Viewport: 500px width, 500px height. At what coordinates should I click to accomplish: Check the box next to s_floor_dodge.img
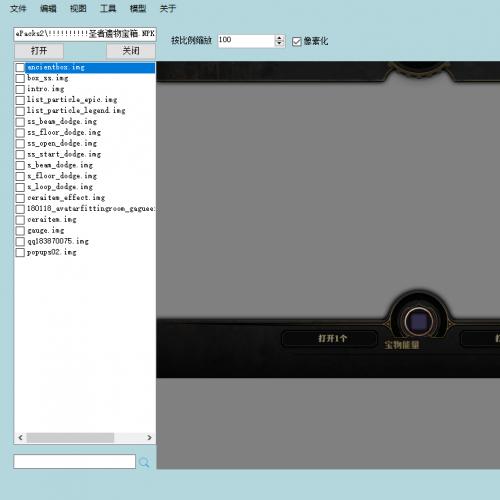[20, 176]
